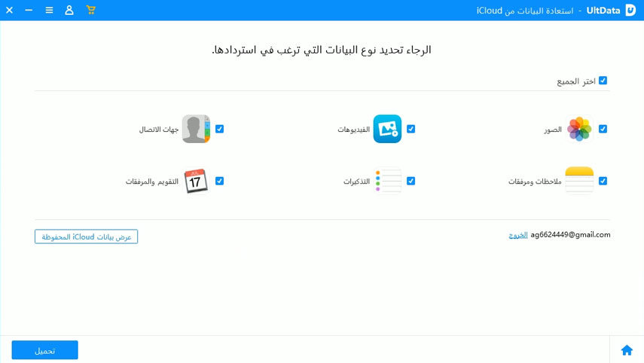Close the UltData window

(10, 10)
